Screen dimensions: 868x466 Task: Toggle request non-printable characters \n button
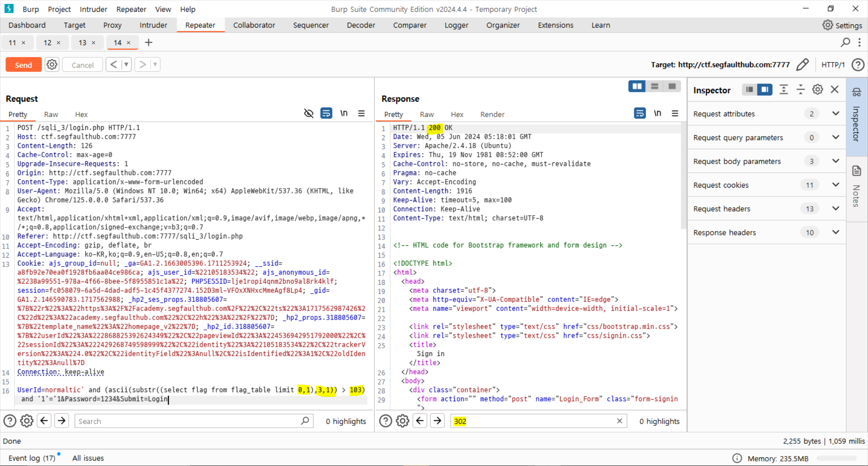344,113
